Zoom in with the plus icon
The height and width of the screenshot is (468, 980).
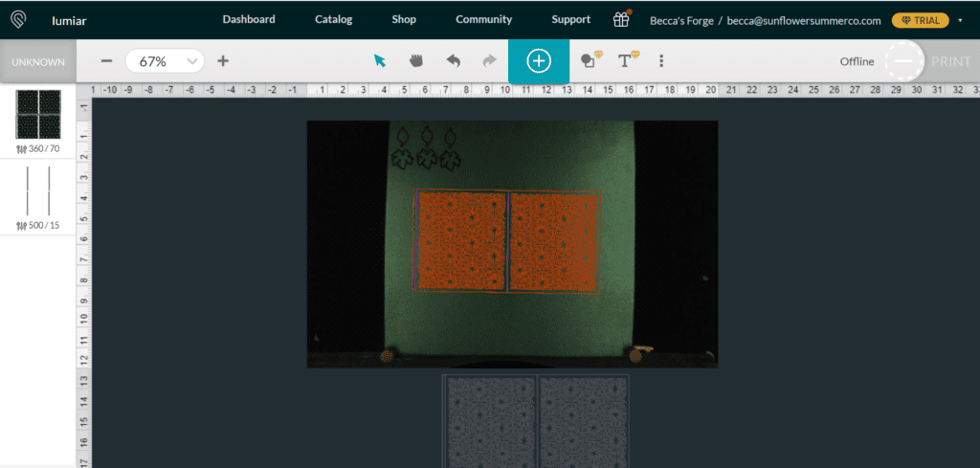[x=223, y=61]
